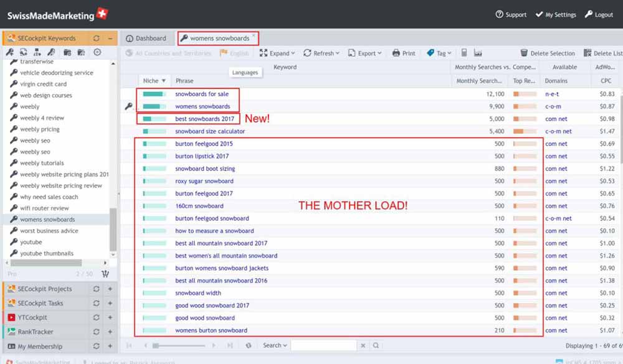Click the Print icon button
This screenshot has height=364, width=623.
404,53
